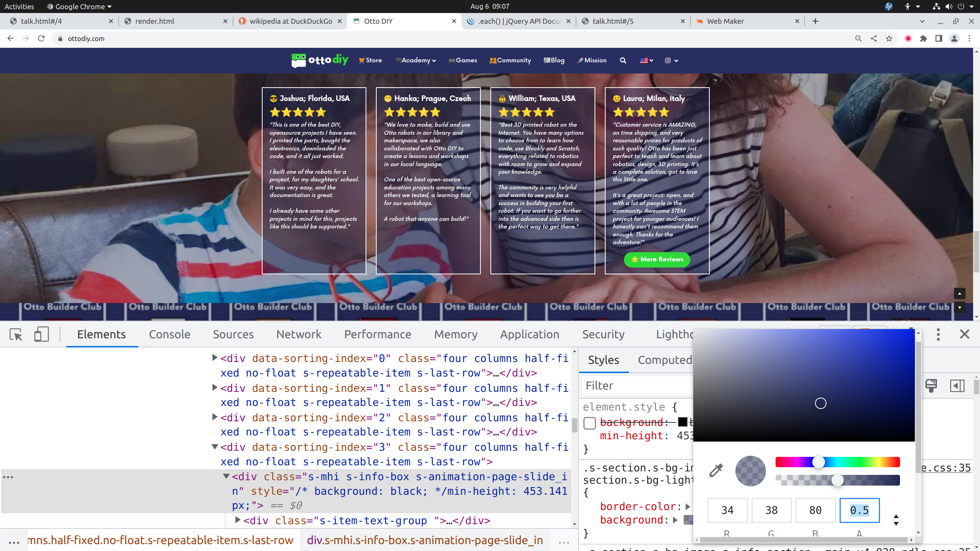The width and height of the screenshot is (980, 551).
Task: Click the hue slider in the color picker
Action: coord(837,462)
